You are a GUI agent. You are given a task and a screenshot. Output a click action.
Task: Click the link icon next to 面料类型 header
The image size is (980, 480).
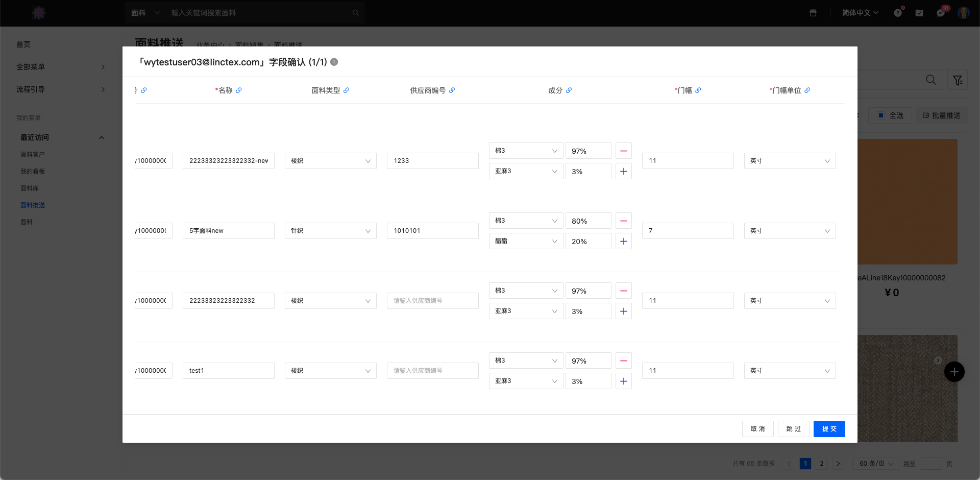347,90
